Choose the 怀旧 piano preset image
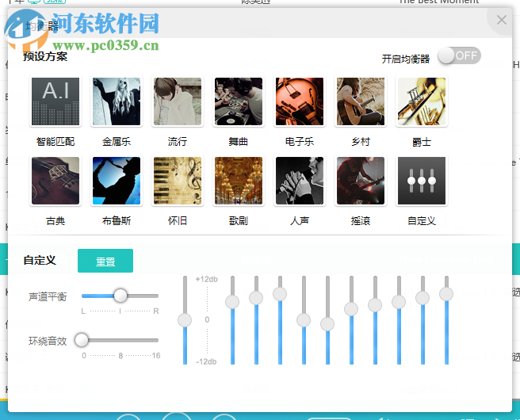This screenshot has width=520, height=420. coord(178,181)
